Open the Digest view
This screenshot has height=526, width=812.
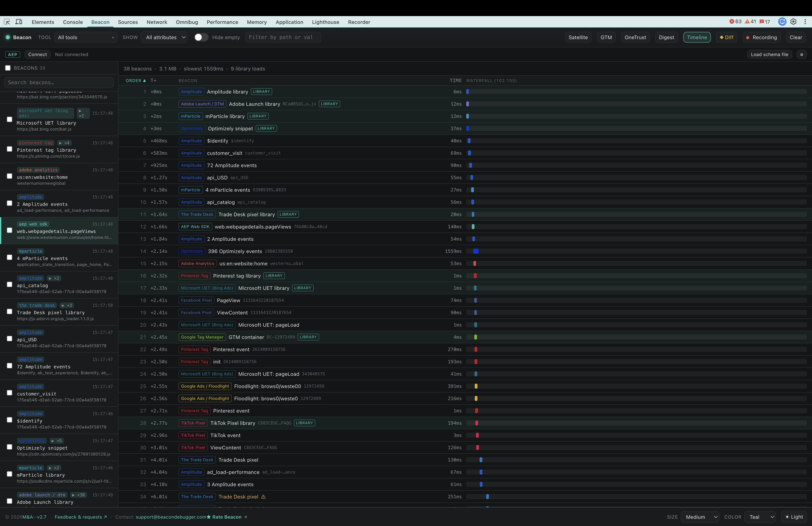click(x=666, y=37)
